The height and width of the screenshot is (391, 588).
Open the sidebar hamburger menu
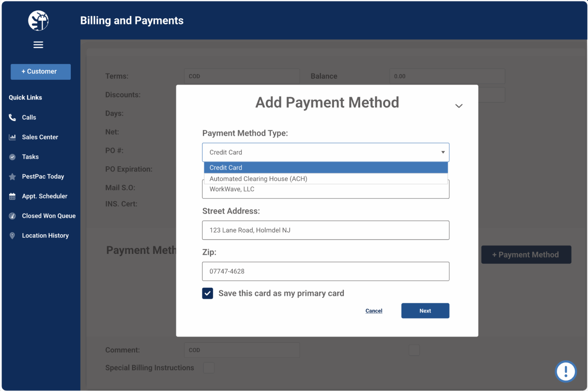38,44
